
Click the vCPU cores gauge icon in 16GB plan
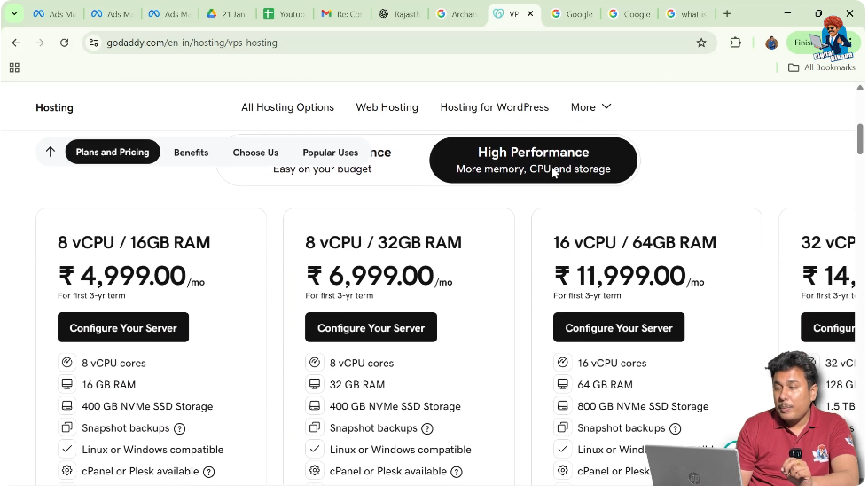(67, 363)
